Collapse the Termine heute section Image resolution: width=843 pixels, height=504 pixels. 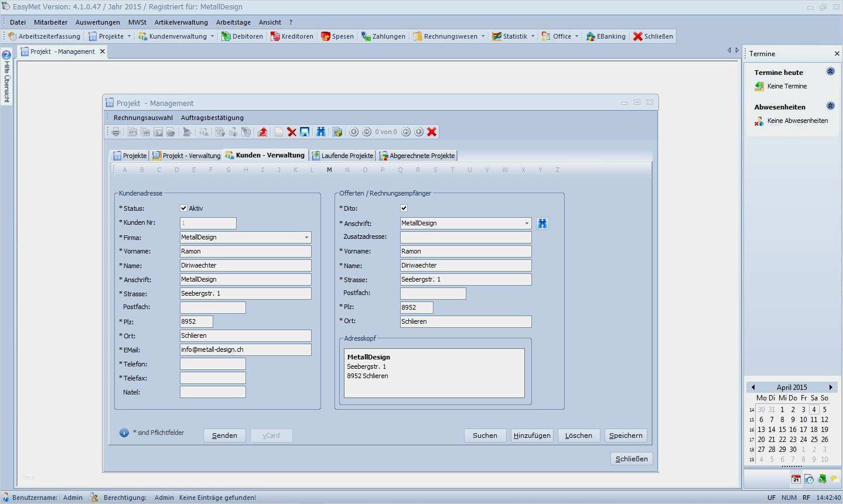tap(830, 71)
